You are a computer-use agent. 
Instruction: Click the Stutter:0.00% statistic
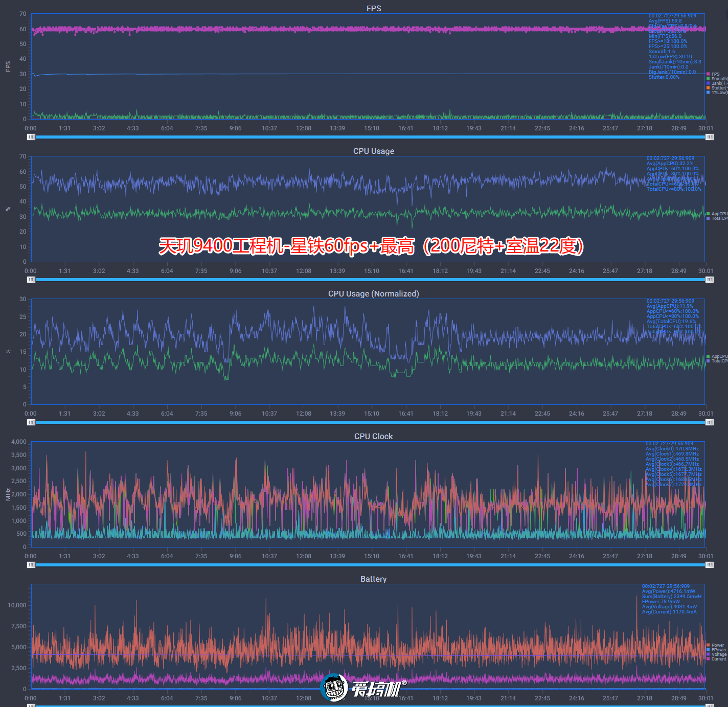pos(664,77)
